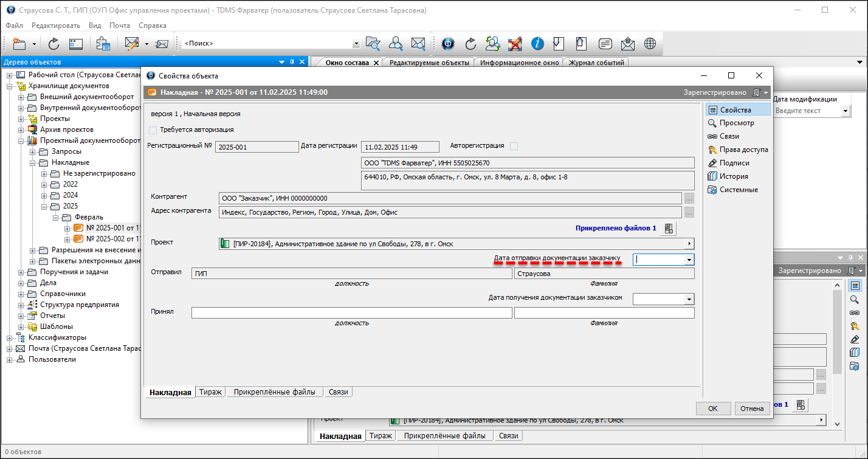Switch to 'Журнал событий' tab

click(x=596, y=63)
